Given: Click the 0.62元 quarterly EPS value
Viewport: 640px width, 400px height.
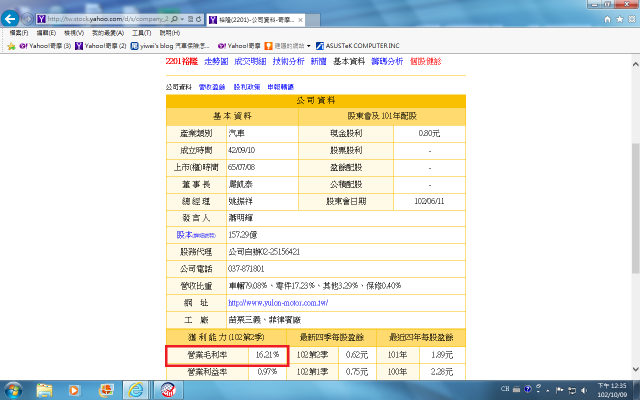Looking at the screenshot, I should click(x=357, y=355).
